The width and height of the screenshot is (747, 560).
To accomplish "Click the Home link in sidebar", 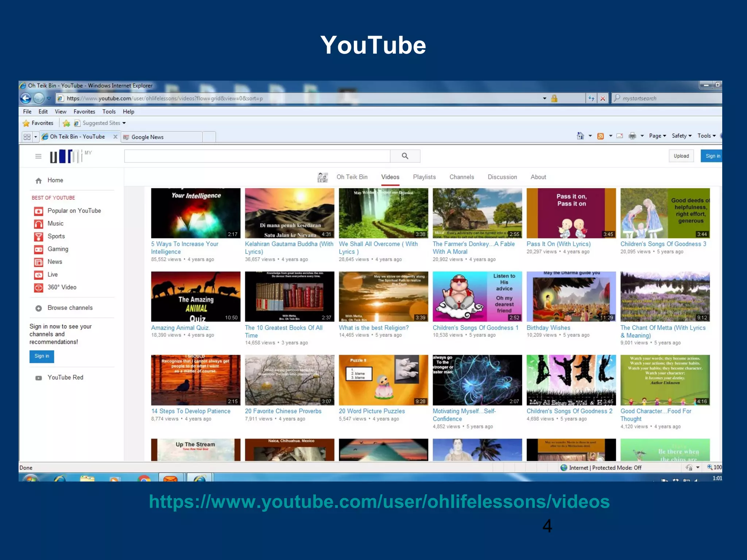I will [55, 180].
